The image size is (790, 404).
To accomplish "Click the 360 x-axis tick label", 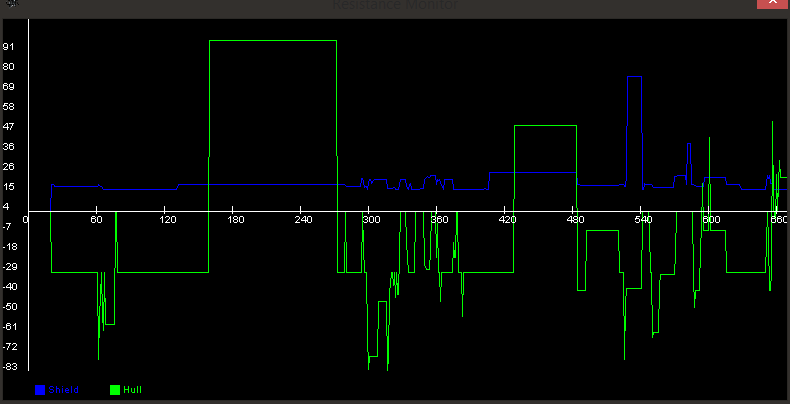I will 439,220.
